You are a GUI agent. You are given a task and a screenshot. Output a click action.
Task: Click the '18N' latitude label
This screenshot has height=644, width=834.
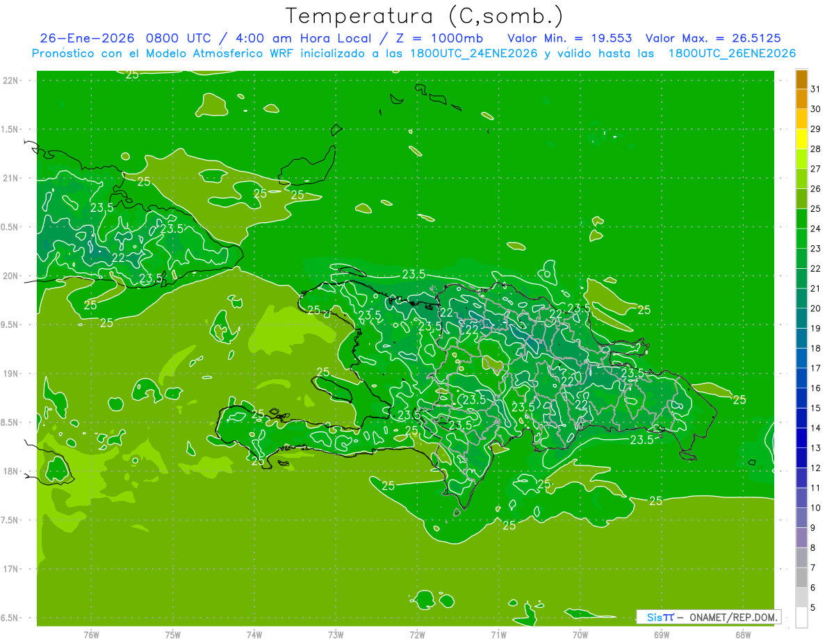12,471
